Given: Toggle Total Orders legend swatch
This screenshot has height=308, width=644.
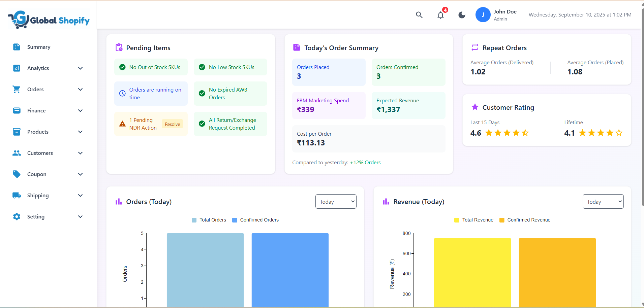Looking at the screenshot, I should (x=194, y=220).
